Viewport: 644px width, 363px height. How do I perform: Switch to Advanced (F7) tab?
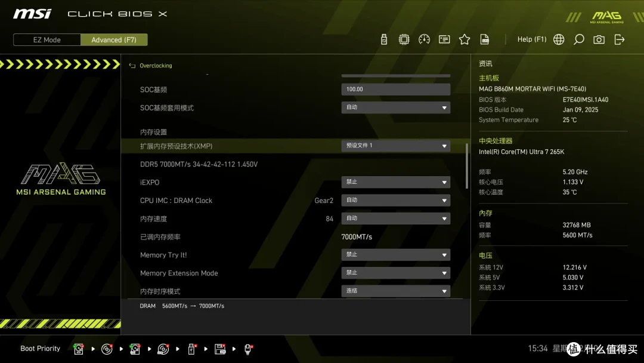tap(114, 40)
